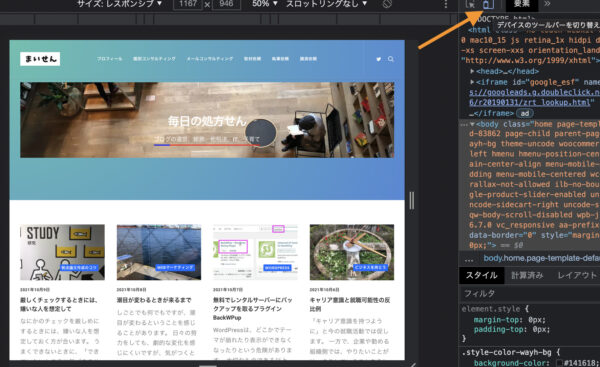Screen dimensions: 600x367
Task: Click the w3.org xhtml namespace URL text
Action: pos(528,60)
